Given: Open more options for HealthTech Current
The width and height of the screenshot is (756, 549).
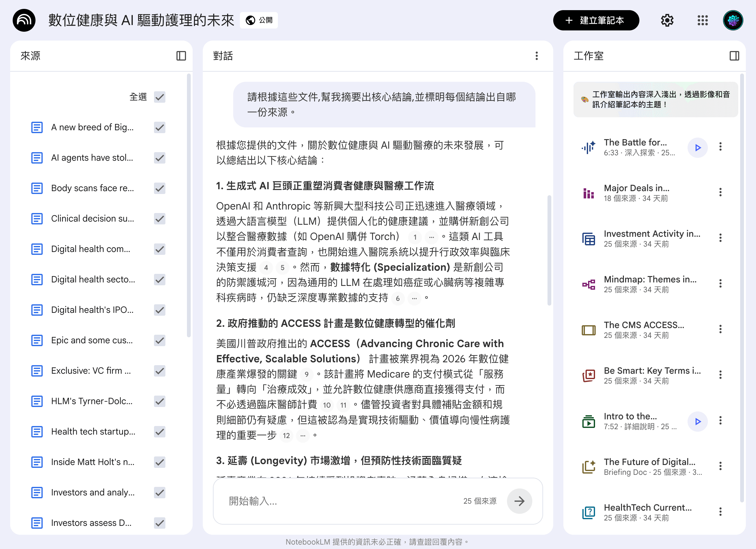Looking at the screenshot, I should 720,512.
